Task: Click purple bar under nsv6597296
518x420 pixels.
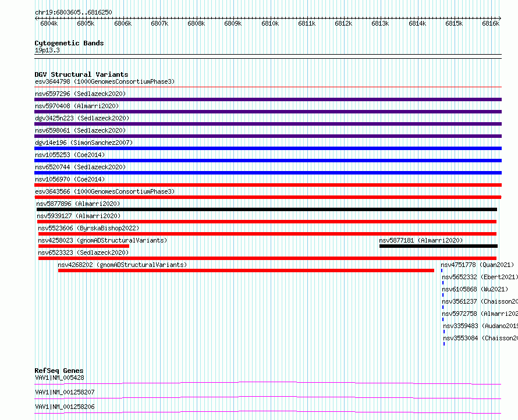Action: (x=268, y=99)
